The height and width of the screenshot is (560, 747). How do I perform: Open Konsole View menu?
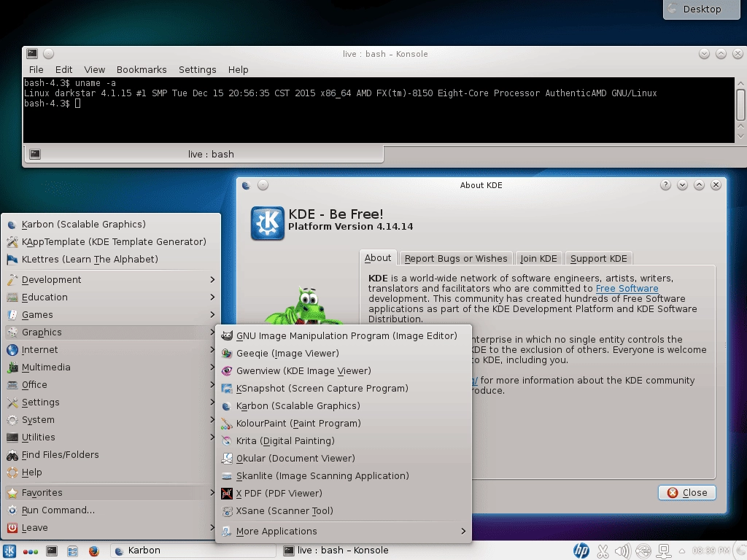[x=94, y=70]
